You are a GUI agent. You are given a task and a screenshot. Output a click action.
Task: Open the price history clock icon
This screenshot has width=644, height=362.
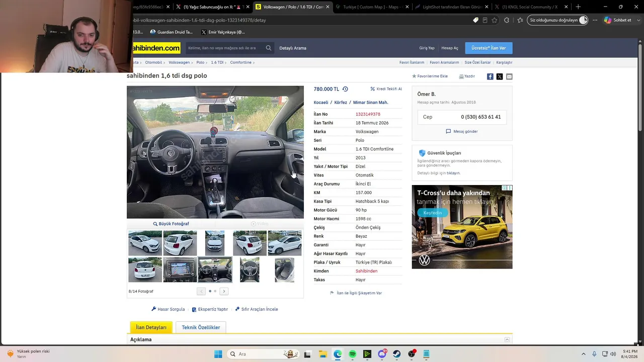(345, 89)
